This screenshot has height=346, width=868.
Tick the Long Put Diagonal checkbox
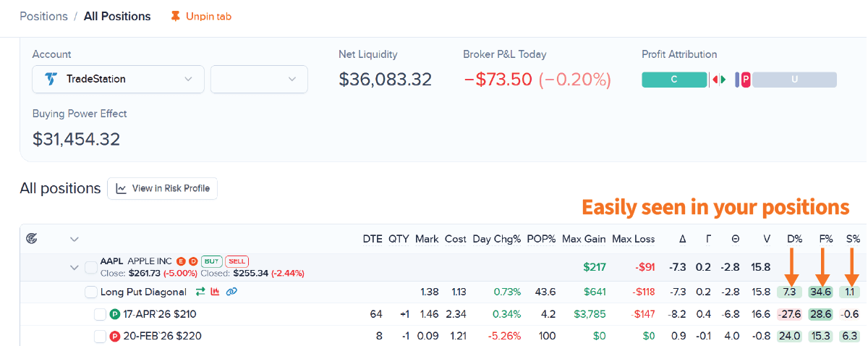(x=90, y=292)
